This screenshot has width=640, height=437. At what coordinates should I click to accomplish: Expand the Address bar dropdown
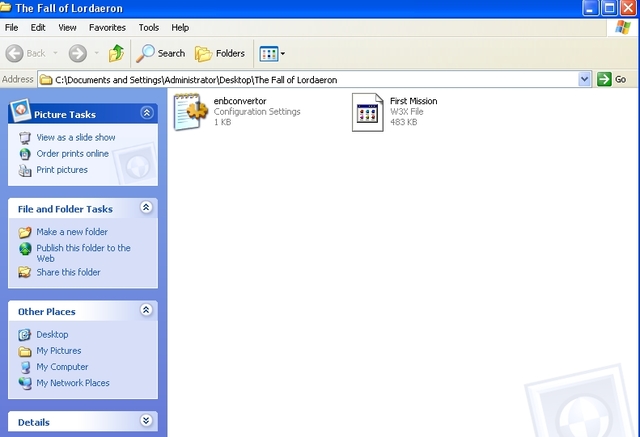click(x=584, y=79)
